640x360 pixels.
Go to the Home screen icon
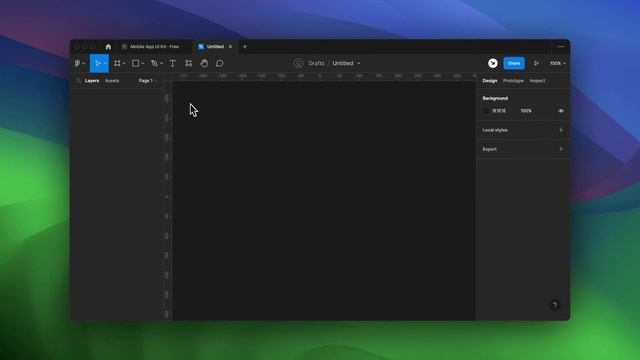point(108,47)
